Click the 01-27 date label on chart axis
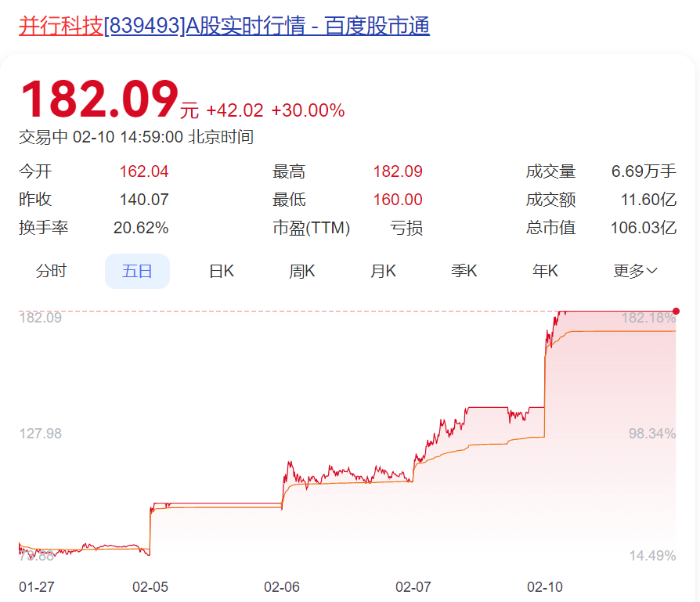Image resolution: width=700 pixels, height=602 pixels. pos(37,587)
